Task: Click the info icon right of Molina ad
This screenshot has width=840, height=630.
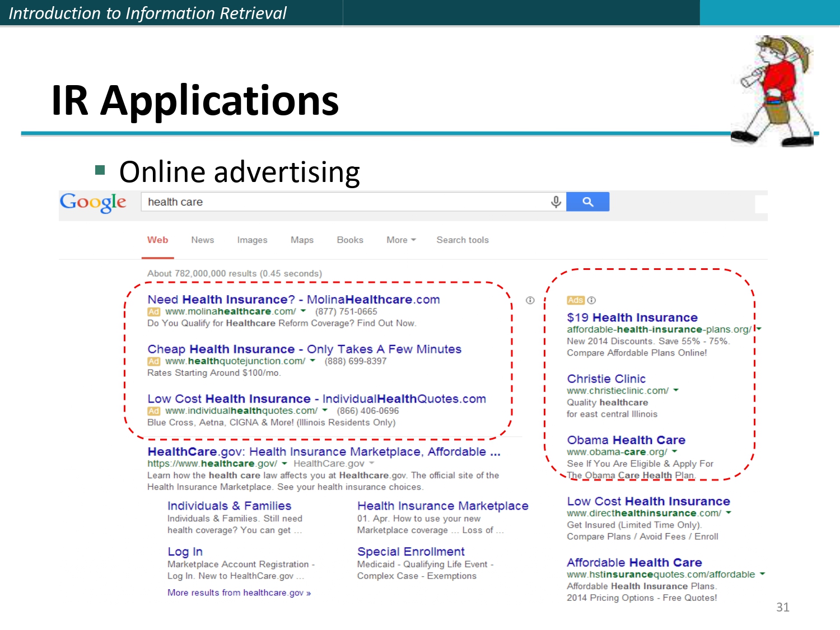Action: 530,300
